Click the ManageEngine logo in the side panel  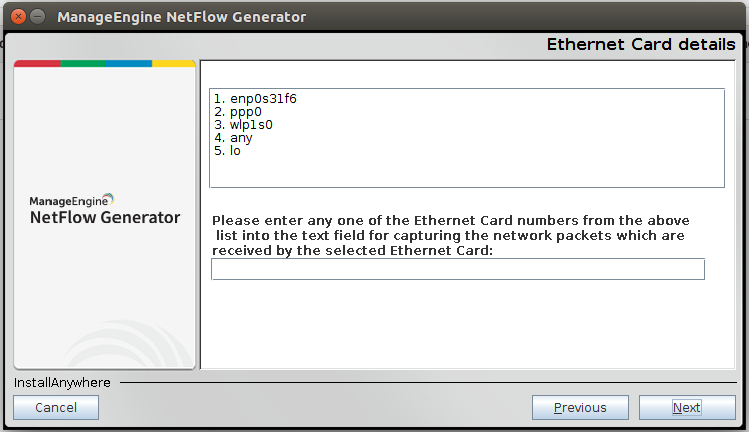(x=72, y=200)
